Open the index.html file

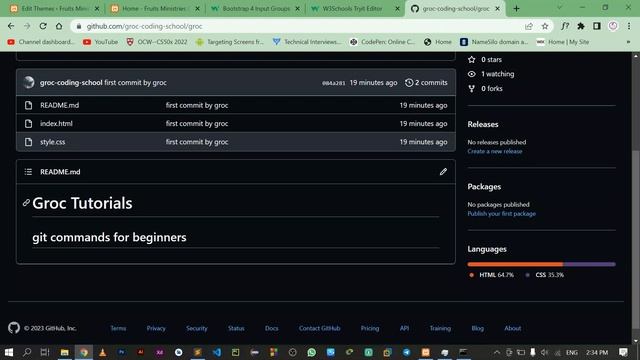click(56, 124)
